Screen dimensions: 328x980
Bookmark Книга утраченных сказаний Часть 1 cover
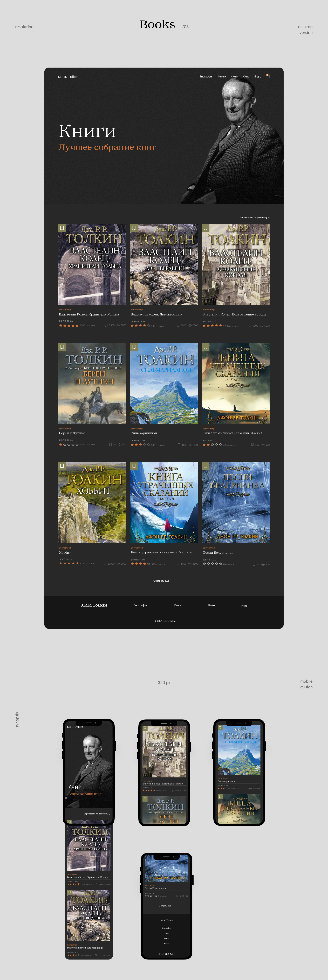tap(205, 347)
